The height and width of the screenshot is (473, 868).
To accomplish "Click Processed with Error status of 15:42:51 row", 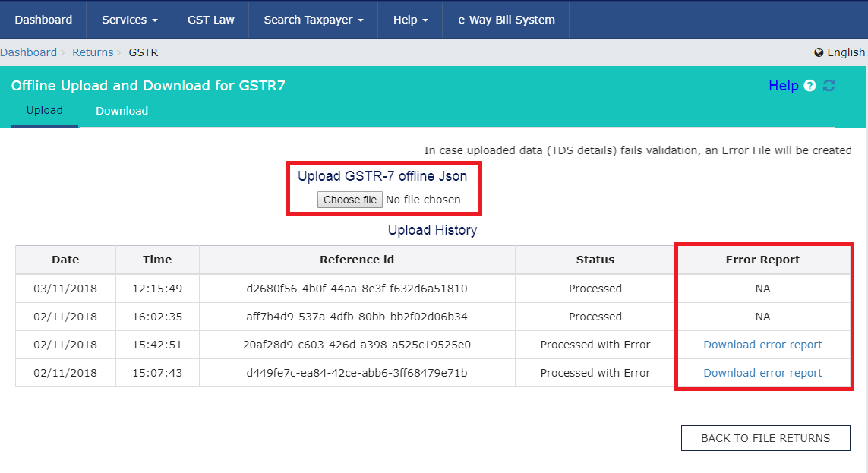I will tap(595, 345).
